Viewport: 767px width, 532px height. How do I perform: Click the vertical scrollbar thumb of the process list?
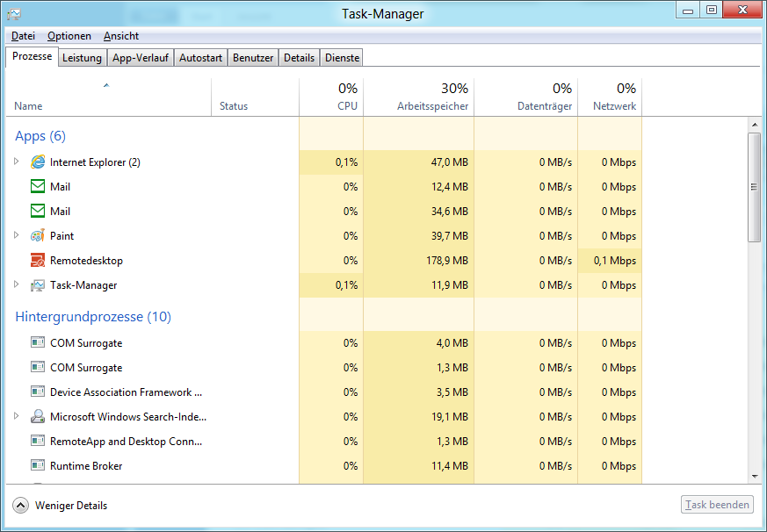point(755,187)
